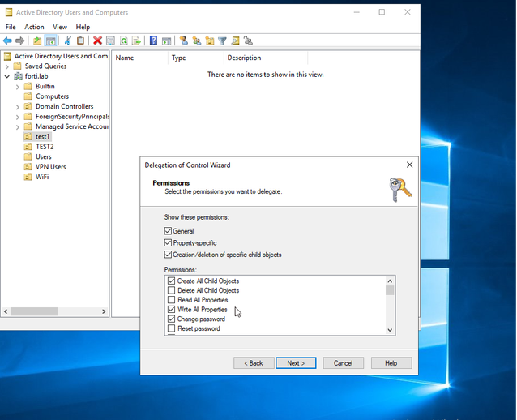Click the blue Help toolbar icon
Viewport: 517px width, 420px height.
pyautogui.click(x=153, y=41)
